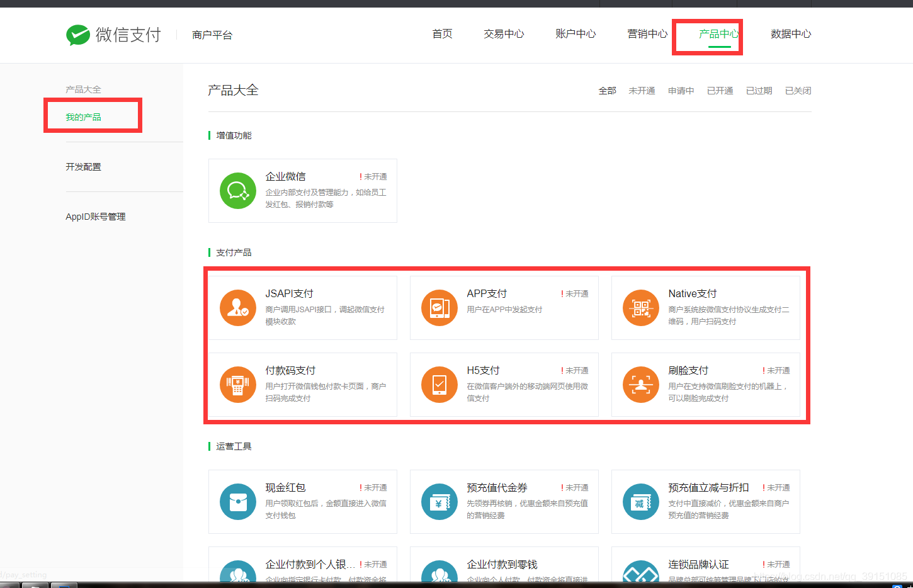Click the 未开通 status on APP支付 card
This screenshot has width=913, height=588.
point(575,294)
